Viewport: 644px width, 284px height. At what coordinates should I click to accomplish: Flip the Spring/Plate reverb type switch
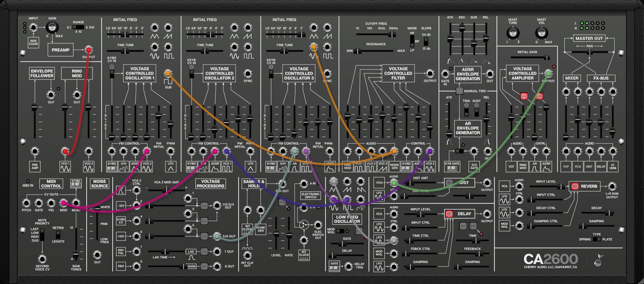(596, 239)
